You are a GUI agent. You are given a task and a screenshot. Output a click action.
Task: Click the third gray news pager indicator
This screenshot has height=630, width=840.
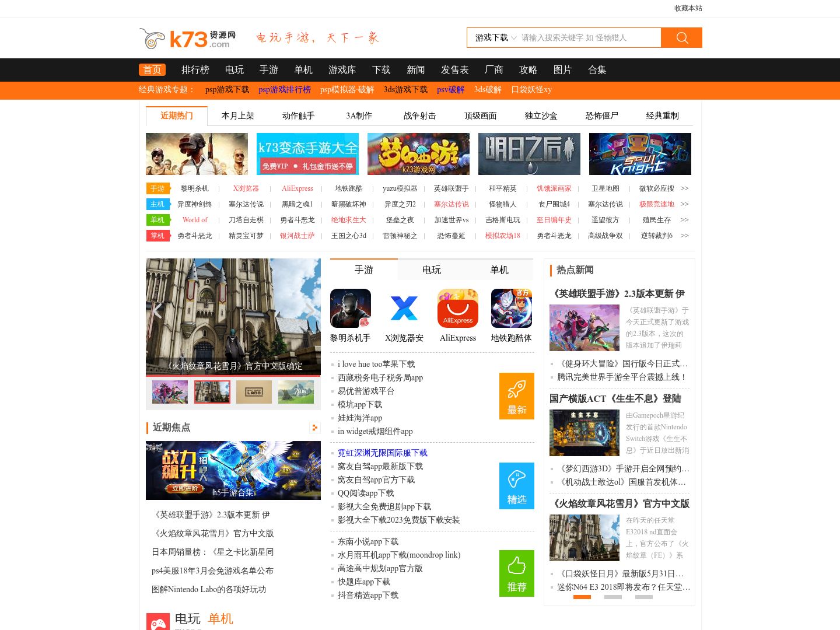[x=644, y=597]
